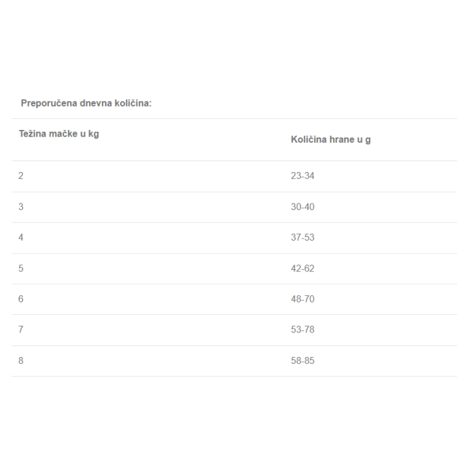Click the food amount 23-34
The image size is (476, 476).
[x=303, y=175]
